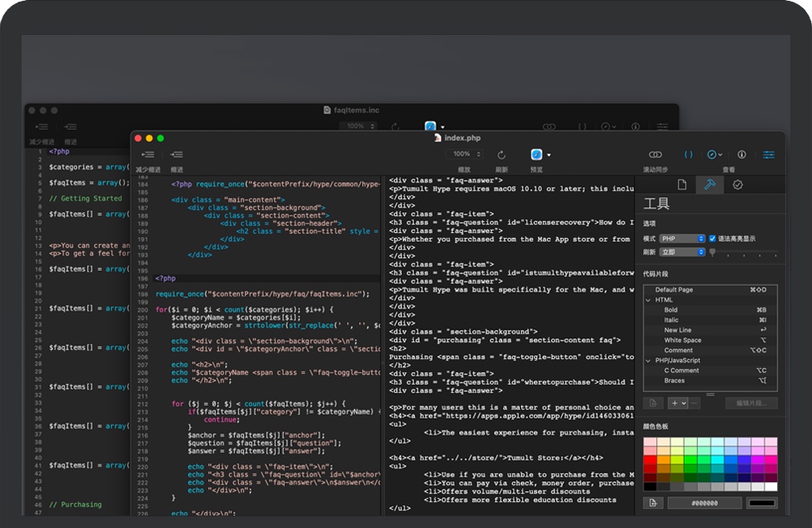Click the #000000 hex color field

point(704,503)
